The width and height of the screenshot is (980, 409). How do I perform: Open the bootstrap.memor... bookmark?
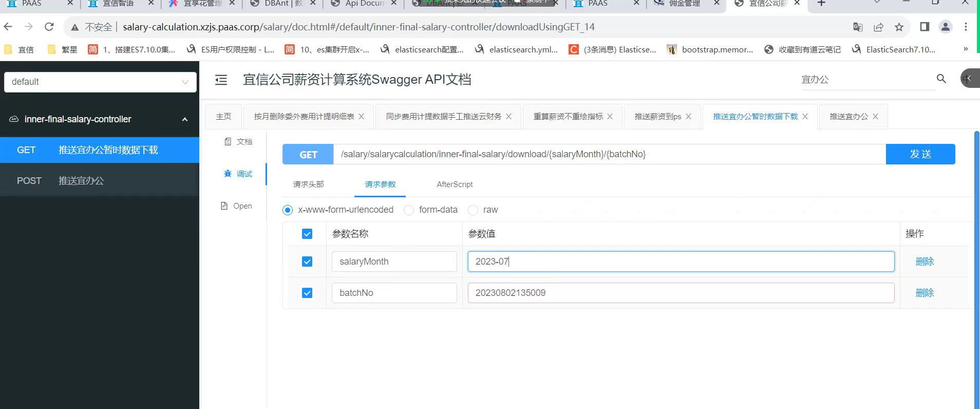710,49
